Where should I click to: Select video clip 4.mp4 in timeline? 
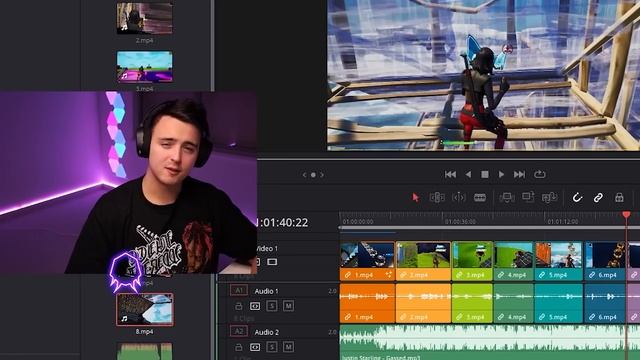pos(514,261)
